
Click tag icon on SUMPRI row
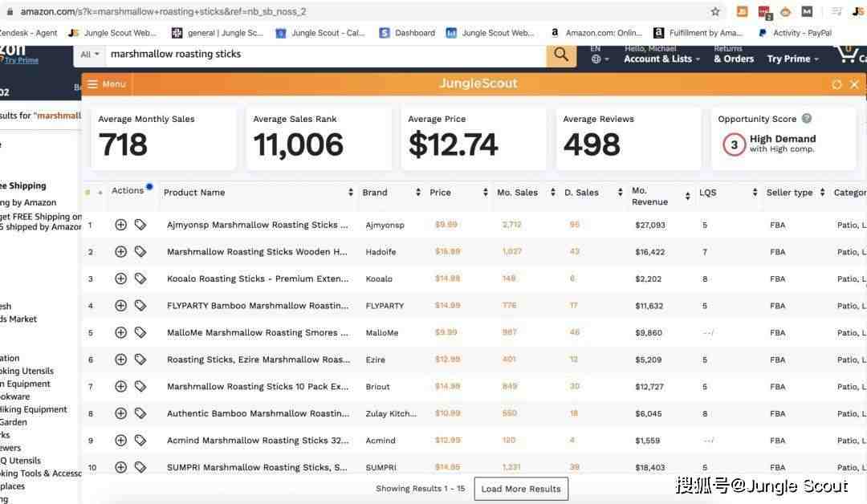pos(140,467)
